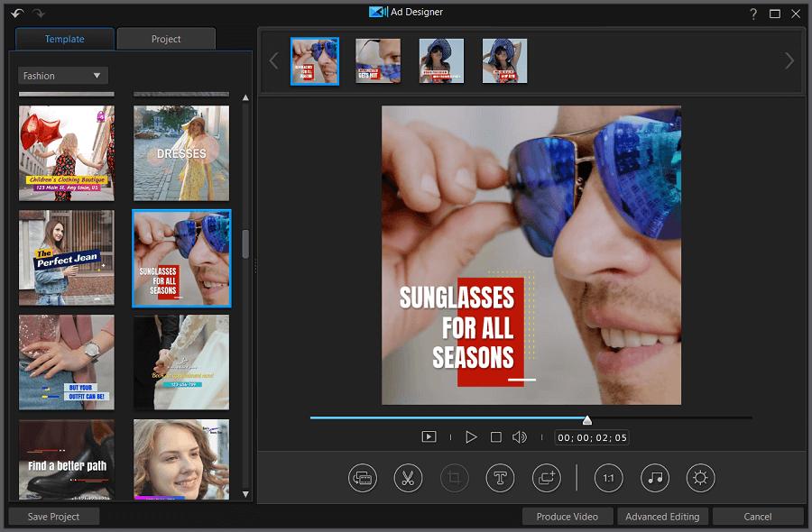The image size is (812, 532).
Task: Click the Undo arrow
Action: click(16, 14)
